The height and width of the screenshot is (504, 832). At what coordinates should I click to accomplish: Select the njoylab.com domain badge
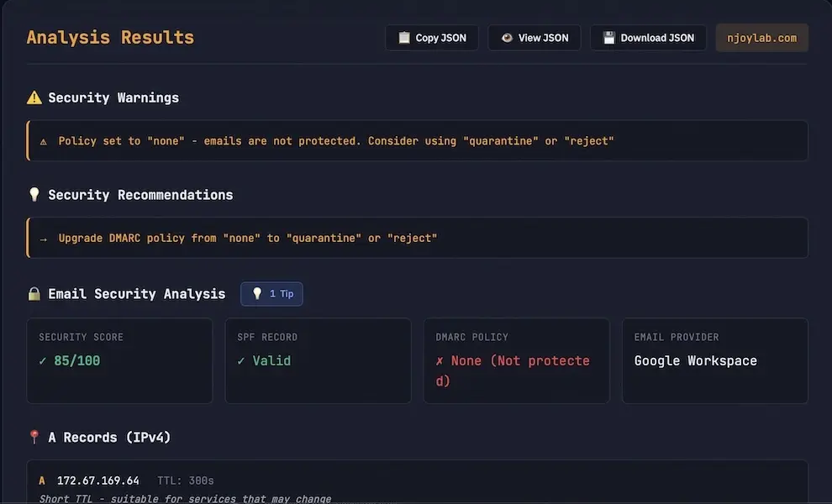tap(761, 38)
